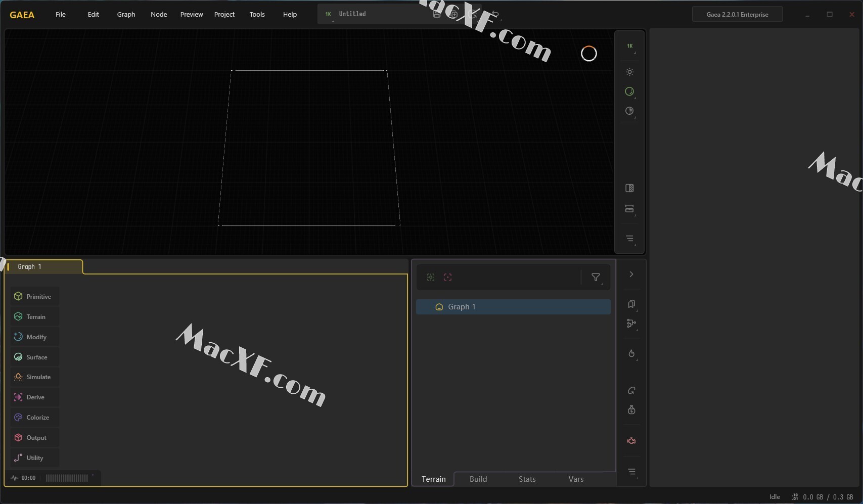The height and width of the screenshot is (504, 863).
Task: Open the Help menu
Action: point(290,14)
